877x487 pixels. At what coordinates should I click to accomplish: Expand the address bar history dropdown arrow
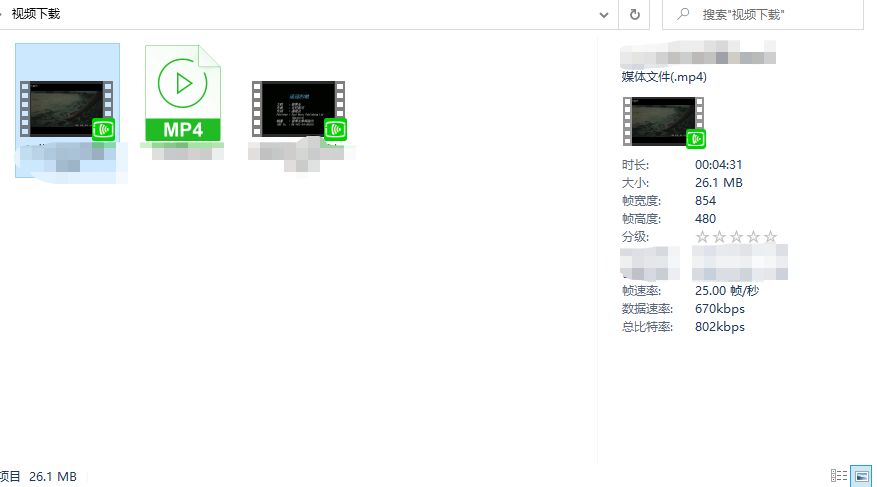coord(603,15)
